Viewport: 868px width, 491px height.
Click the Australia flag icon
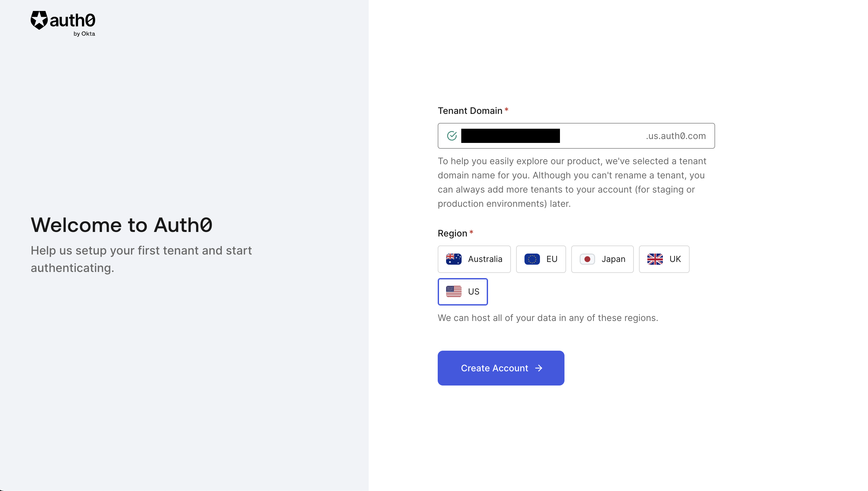click(454, 259)
